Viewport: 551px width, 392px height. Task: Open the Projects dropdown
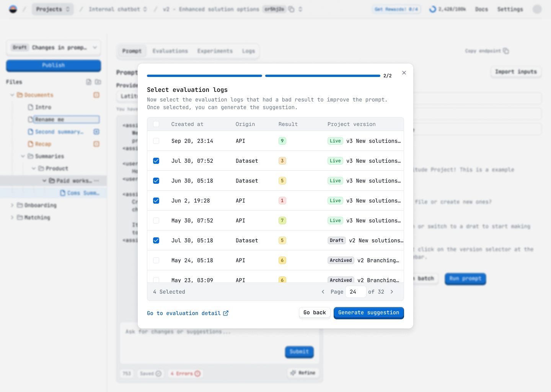point(53,9)
